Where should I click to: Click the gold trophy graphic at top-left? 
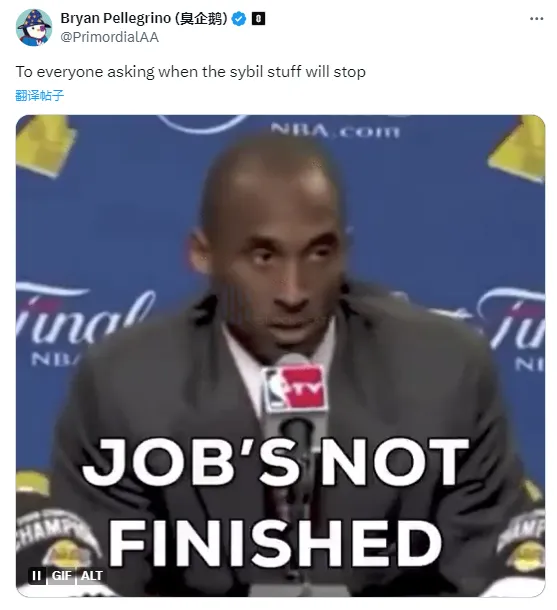click(45, 145)
